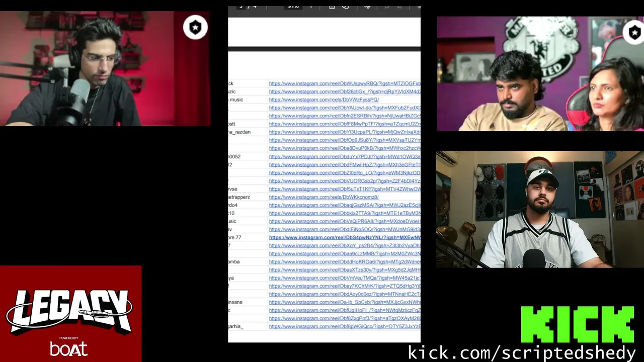Open the bold reel link DbS4pwNzYNL
Screen dimensions: 644x362
pyautogui.click(x=345, y=237)
